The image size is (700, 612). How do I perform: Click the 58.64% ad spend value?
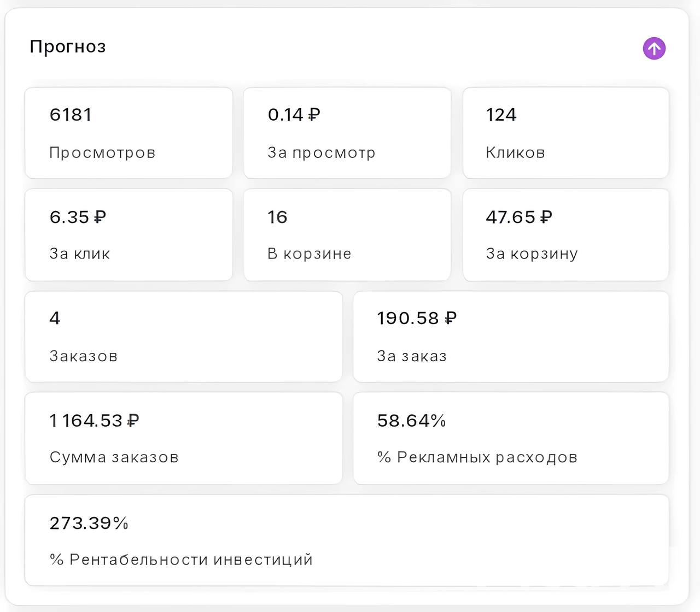pos(412,421)
